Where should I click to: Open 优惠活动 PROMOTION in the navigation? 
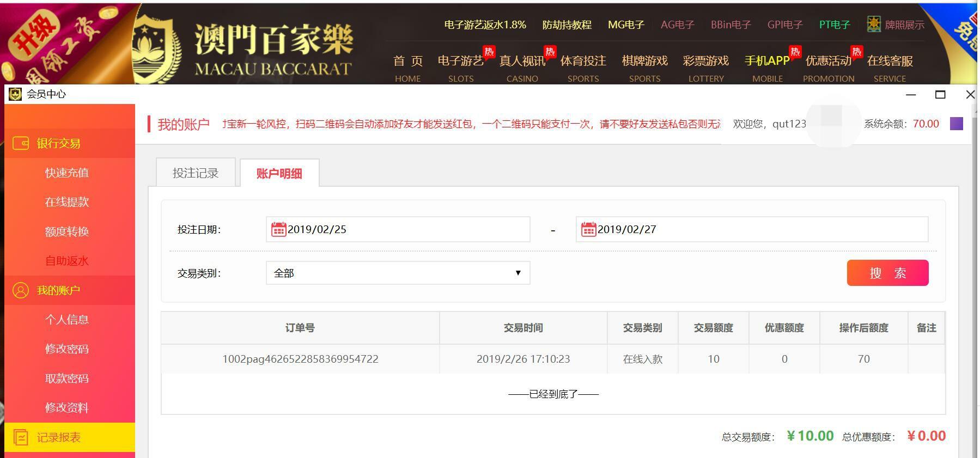(x=828, y=68)
